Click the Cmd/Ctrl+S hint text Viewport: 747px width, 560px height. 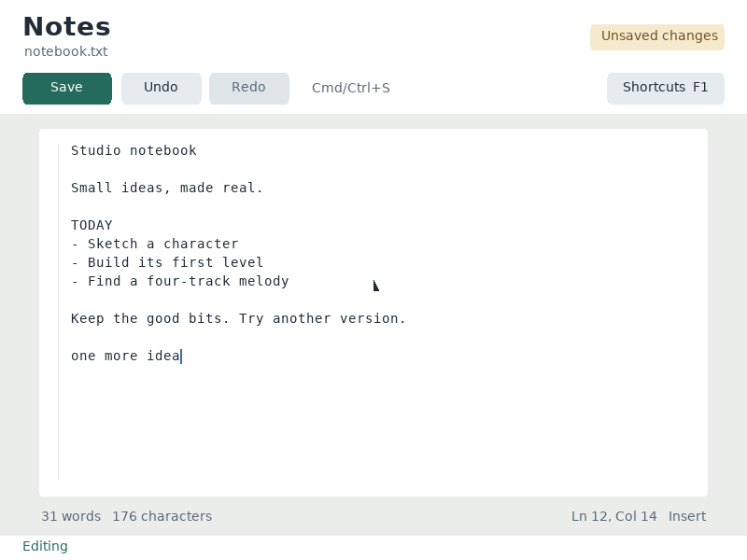351,88
